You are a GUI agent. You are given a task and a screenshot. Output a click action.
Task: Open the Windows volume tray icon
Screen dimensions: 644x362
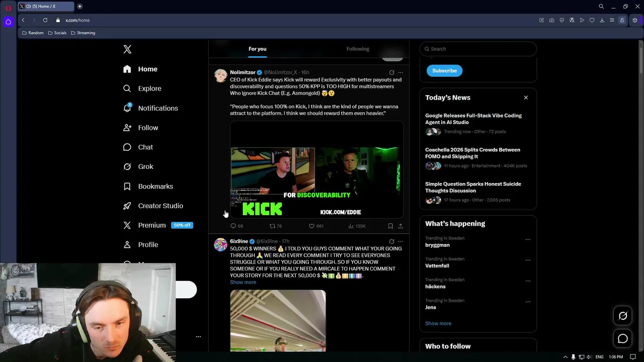[x=589, y=357]
